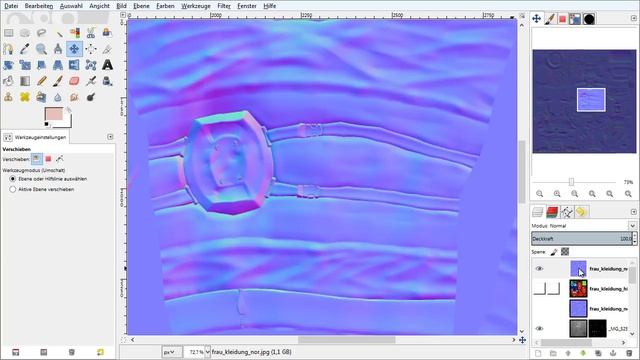The height and width of the screenshot is (360, 640).
Task: Select the Airbrush tool
Action: click(91, 81)
